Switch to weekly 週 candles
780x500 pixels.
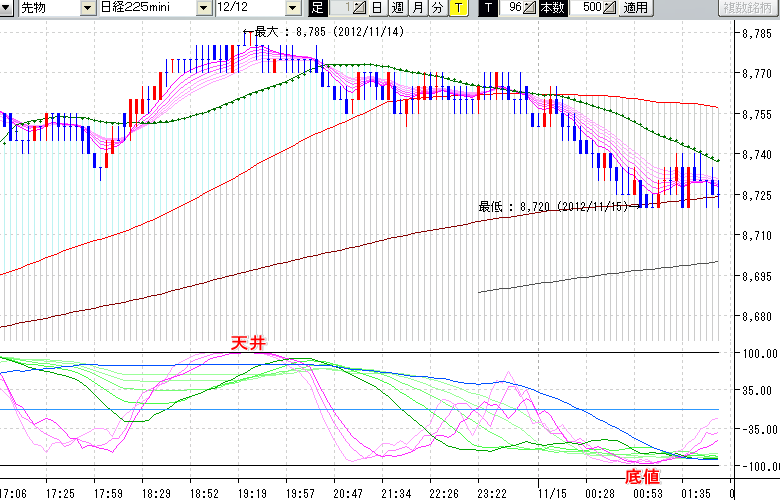point(397,9)
